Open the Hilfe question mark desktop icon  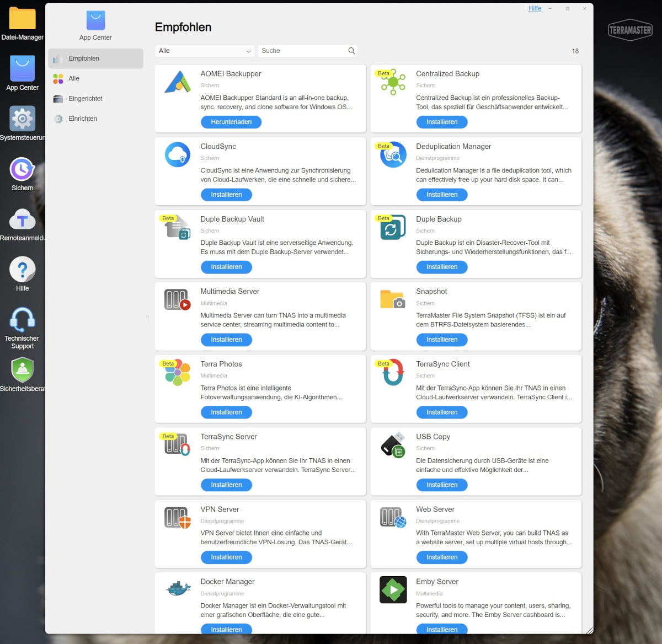[23, 270]
